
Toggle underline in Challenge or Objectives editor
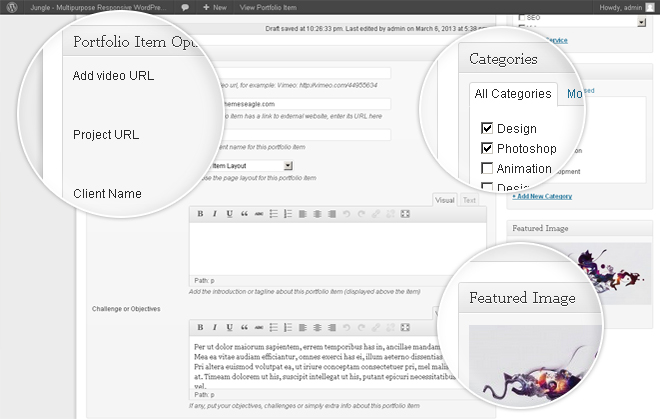229,327
